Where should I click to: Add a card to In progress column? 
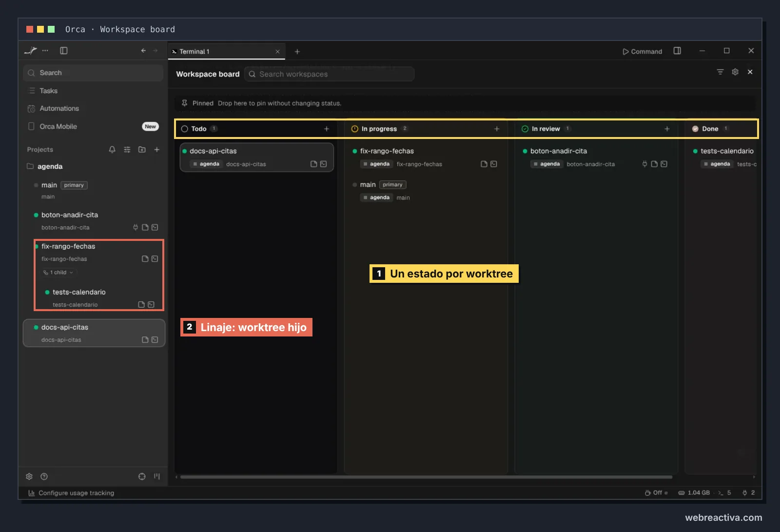(497, 129)
